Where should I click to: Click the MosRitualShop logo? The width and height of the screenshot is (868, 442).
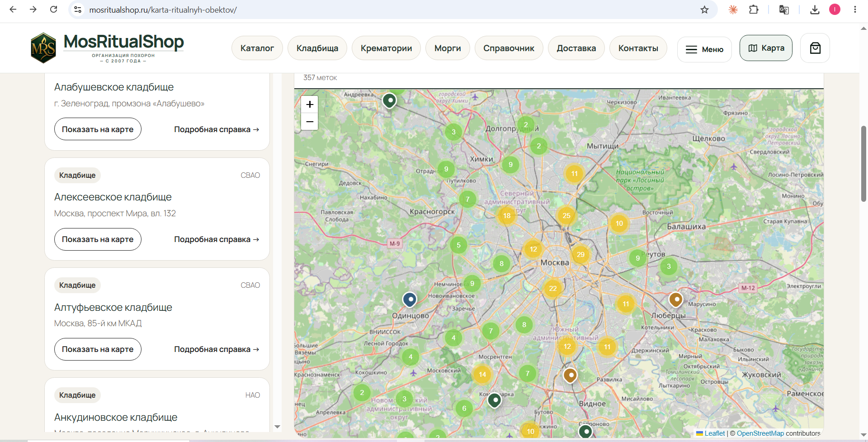click(107, 48)
